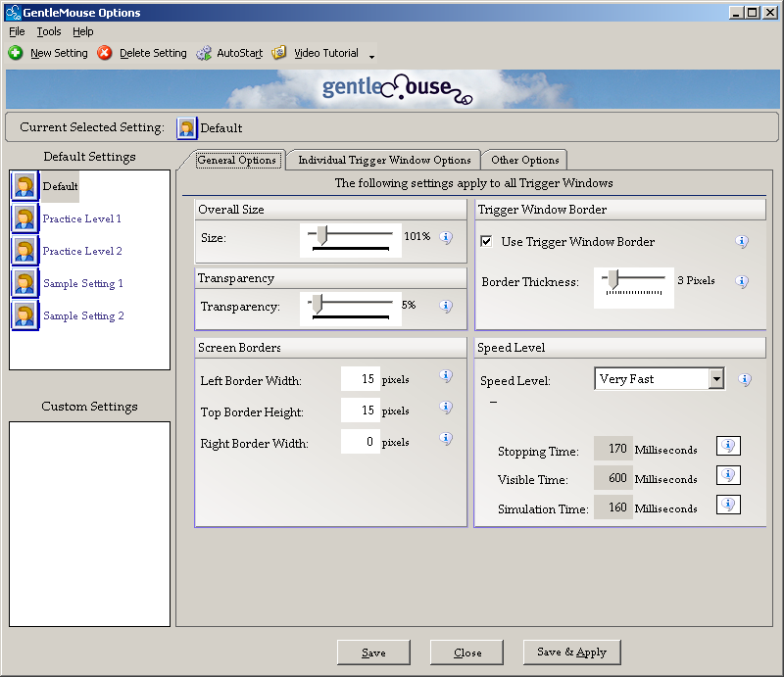Click the Practice Level 2 avatar icon
The height and width of the screenshot is (677, 784).
24,251
